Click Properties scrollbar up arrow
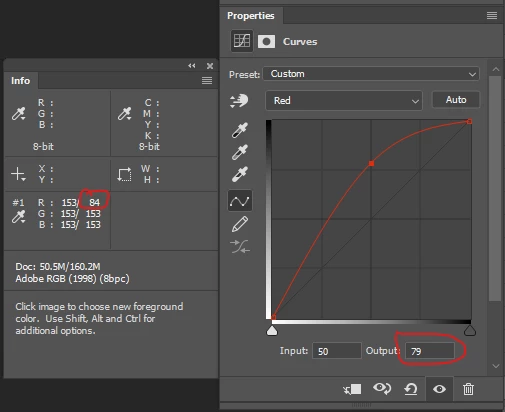 [496, 69]
